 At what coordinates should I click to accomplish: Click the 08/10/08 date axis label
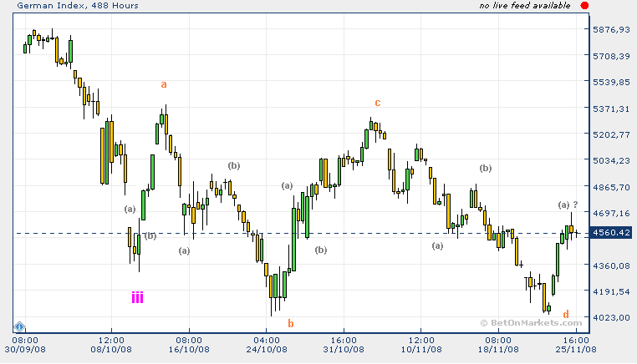pos(111,350)
